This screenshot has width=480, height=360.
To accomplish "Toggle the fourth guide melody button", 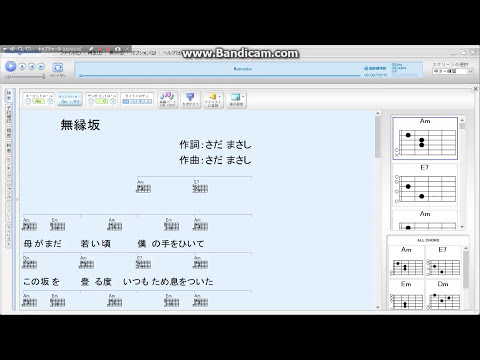I will pyautogui.click(x=148, y=101).
